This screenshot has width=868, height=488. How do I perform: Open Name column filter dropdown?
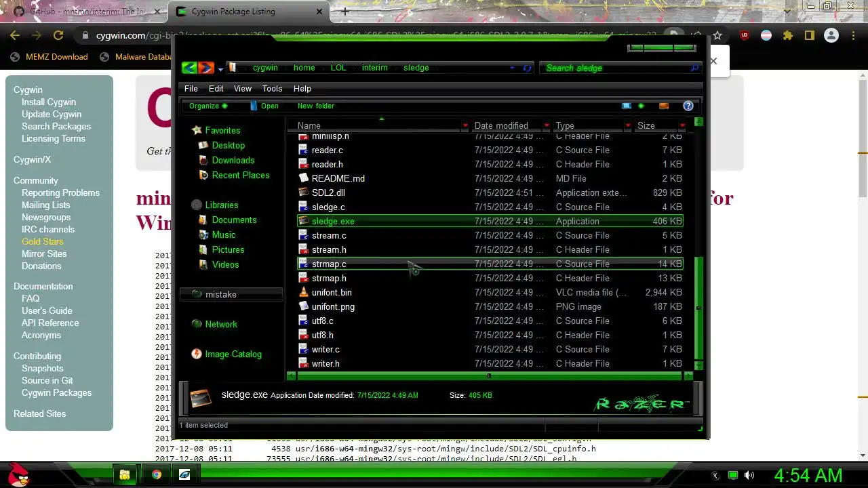[465, 126]
